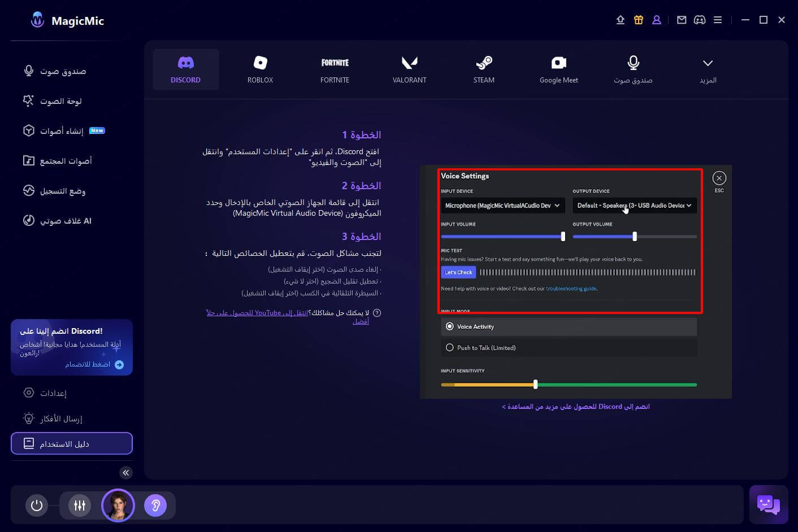
Task: Open the INPUT DEVICE dropdown
Action: coord(502,206)
